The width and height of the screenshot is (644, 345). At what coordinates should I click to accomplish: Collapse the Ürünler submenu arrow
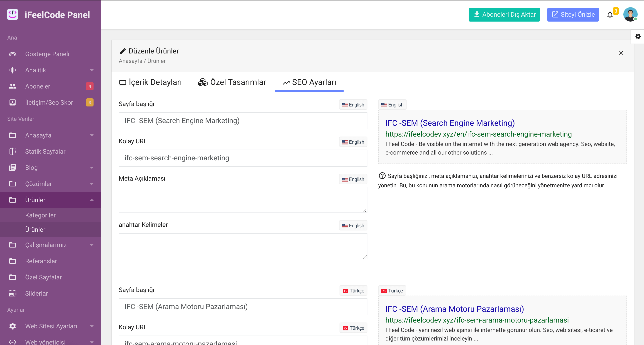tap(92, 200)
